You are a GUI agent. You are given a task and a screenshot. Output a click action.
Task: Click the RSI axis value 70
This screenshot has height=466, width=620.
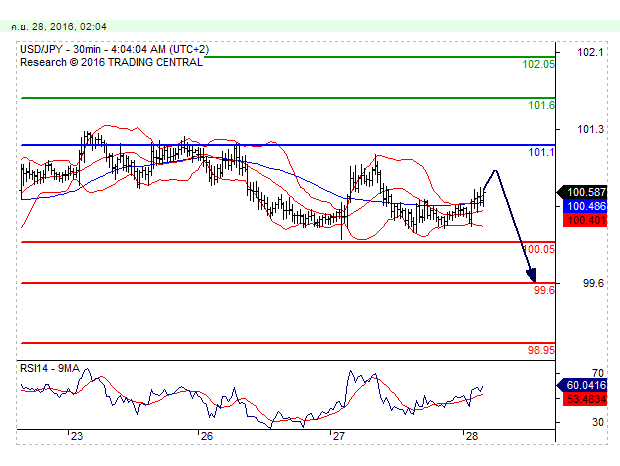598,373
